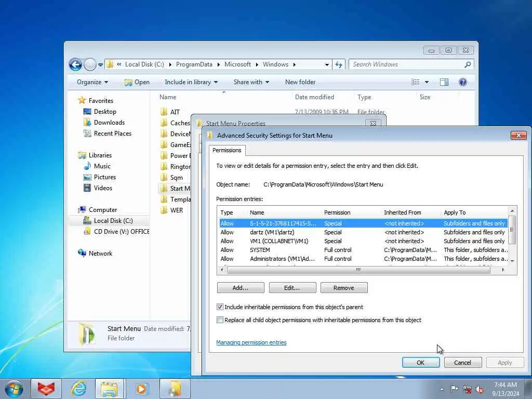Select the Administrators permission entry
Screen dimensions: 532x399
(362, 259)
